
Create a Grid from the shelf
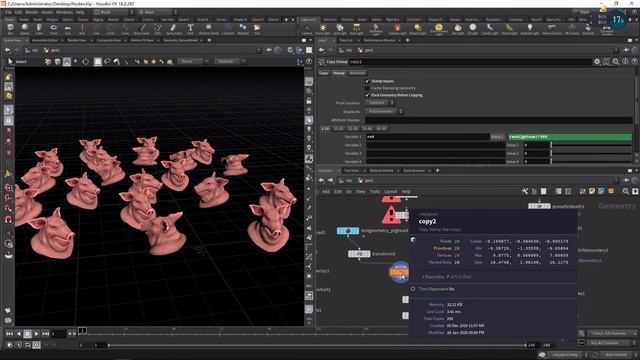coord(68,29)
